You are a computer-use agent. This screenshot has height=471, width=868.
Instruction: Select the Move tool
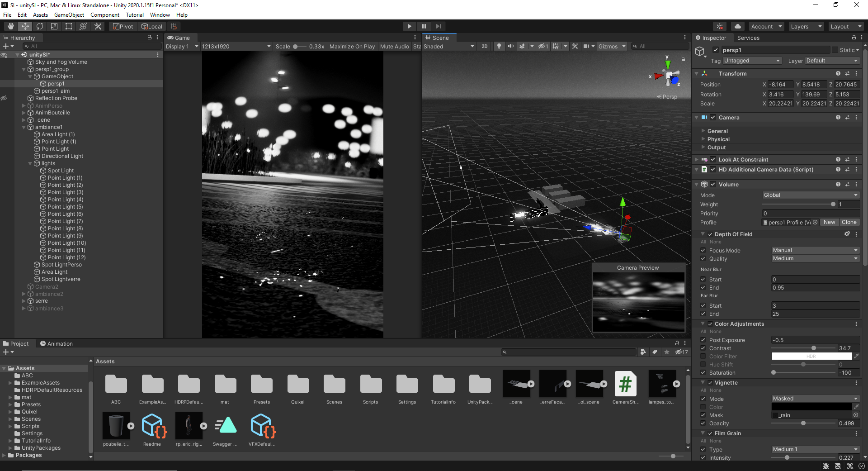(25, 26)
